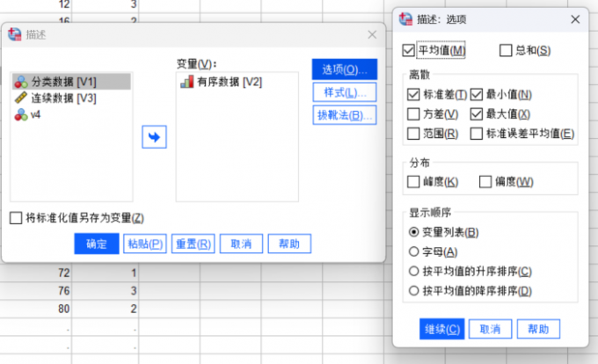The height and width of the screenshot is (364, 598).
Task: Select bar-chart icon beside 有序数据 [V2]
Action: pos(186,82)
